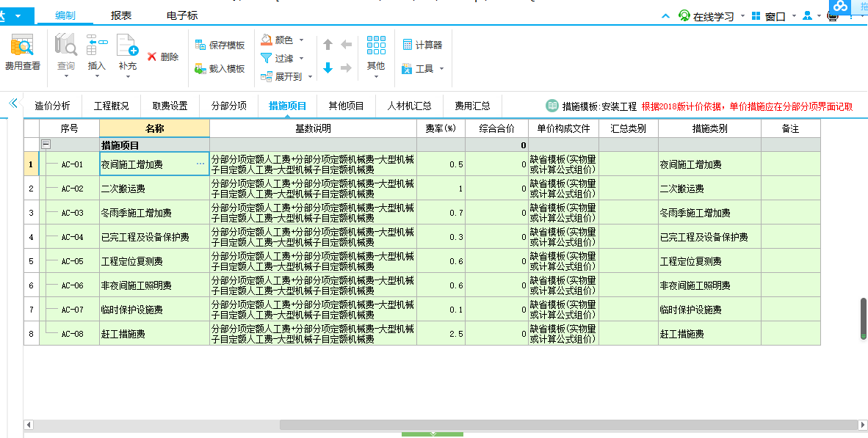This screenshot has width=868, height=438.
Task: Click the horizontal scrollbar thumb
Action: tap(568, 425)
